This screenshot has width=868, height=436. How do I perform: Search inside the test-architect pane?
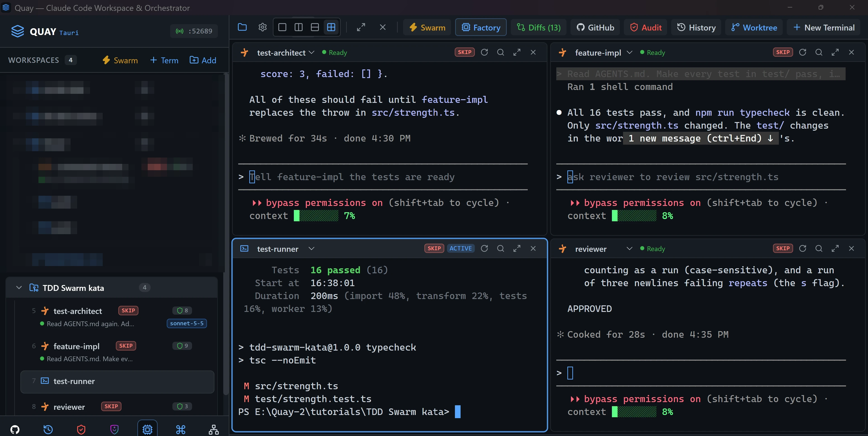tap(501, 52)
